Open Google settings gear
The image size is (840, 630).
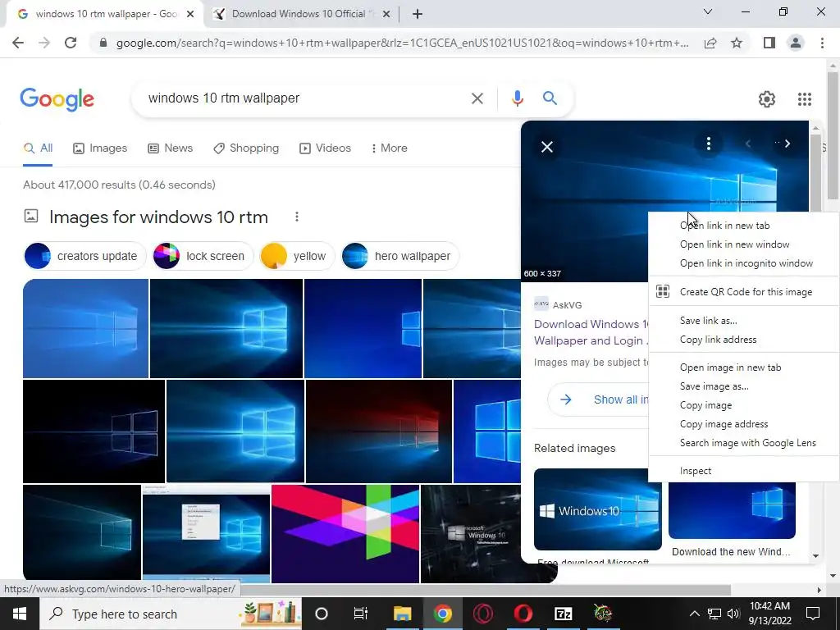767,99
